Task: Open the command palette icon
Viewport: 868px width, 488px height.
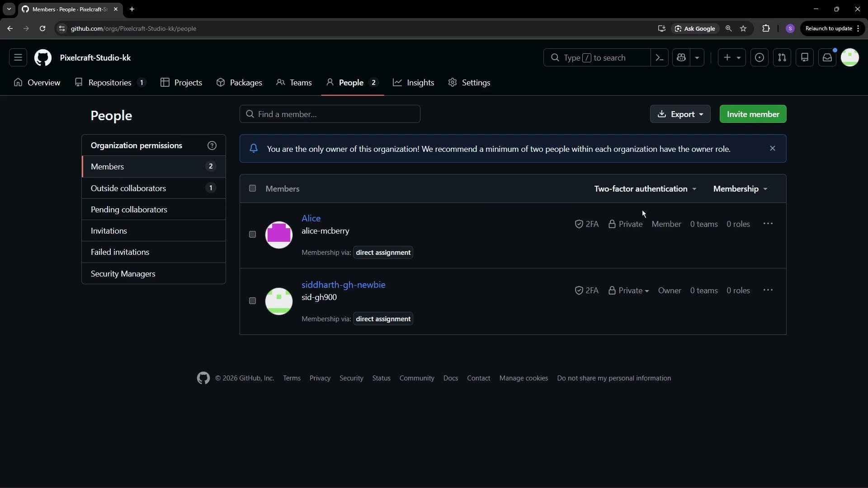Action: [660, 58]
